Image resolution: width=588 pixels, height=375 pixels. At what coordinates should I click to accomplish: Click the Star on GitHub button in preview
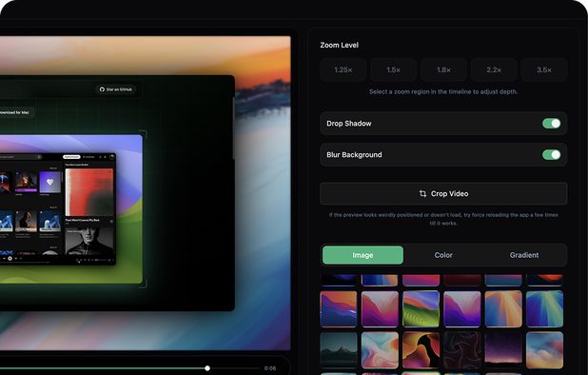(116, 89)
